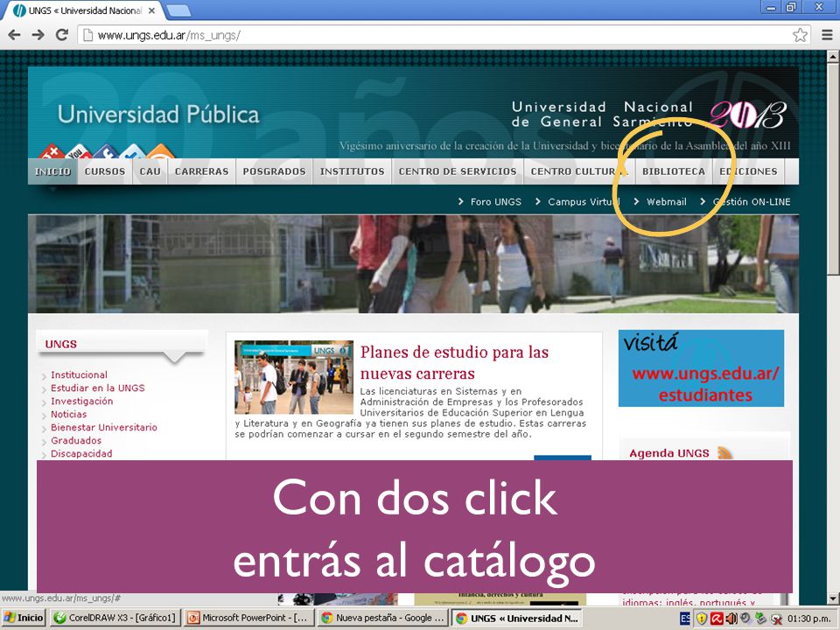Open Estudiar en la UNGS link
Image resolution: width=840 pixels, height=630 pixels.
click(97, 388)
